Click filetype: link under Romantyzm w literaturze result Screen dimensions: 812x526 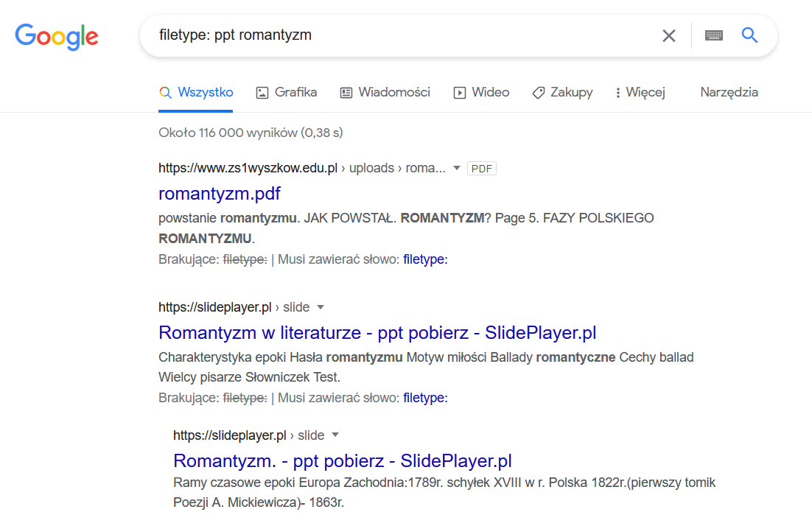[425, 398]
